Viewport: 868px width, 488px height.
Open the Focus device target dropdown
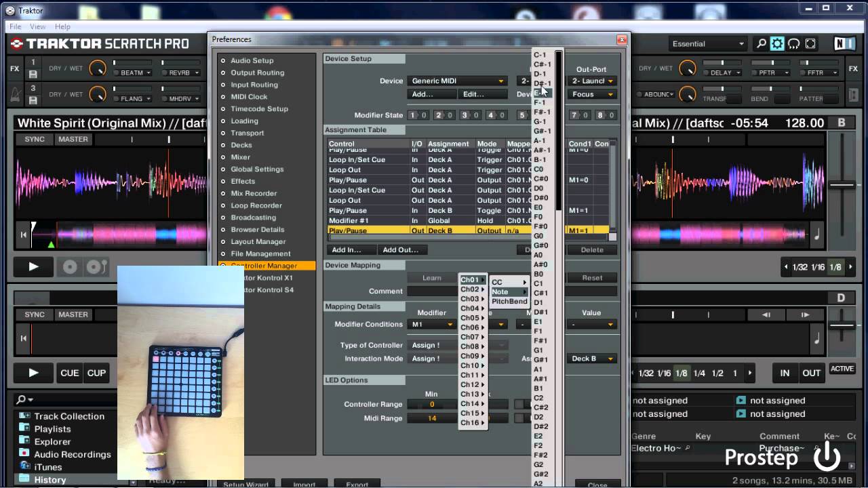pyautogui.click(x=592, y=94)
